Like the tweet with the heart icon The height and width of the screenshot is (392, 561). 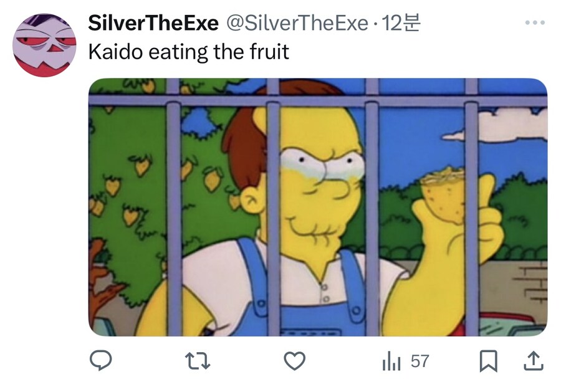[x=295, y=360]
